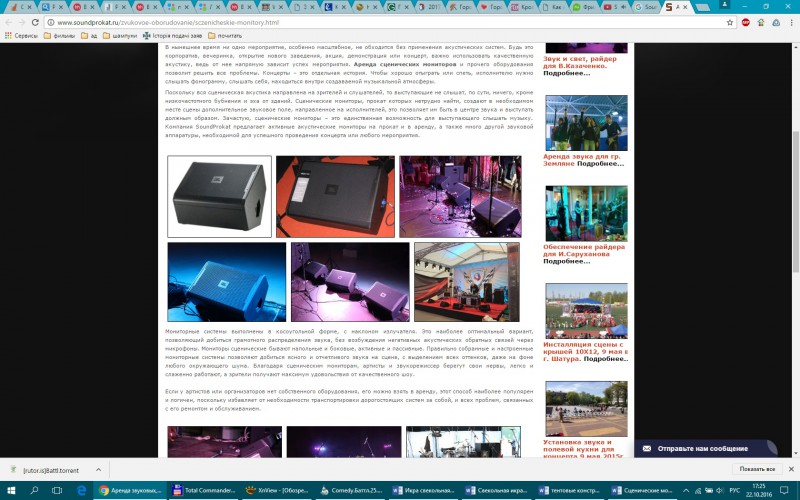Open purple-lit stage monitors photo
800x500 pixels.
[460, 196]
